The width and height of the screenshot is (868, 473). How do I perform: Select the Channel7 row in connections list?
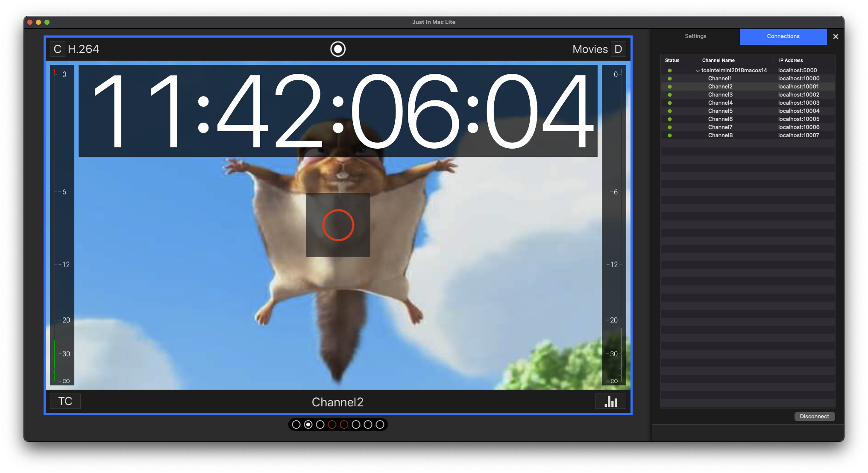(748, 127)
